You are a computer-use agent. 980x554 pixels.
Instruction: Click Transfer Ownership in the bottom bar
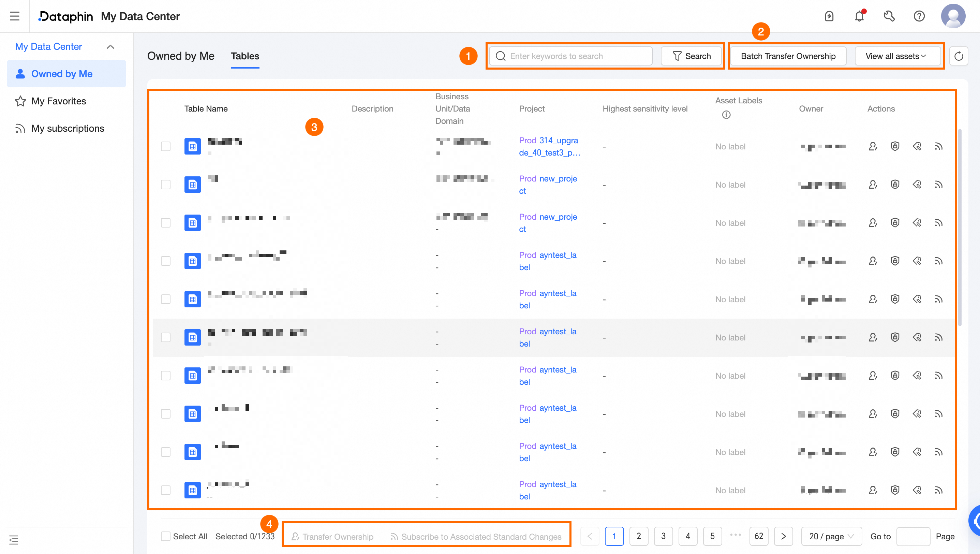[332, 537]
